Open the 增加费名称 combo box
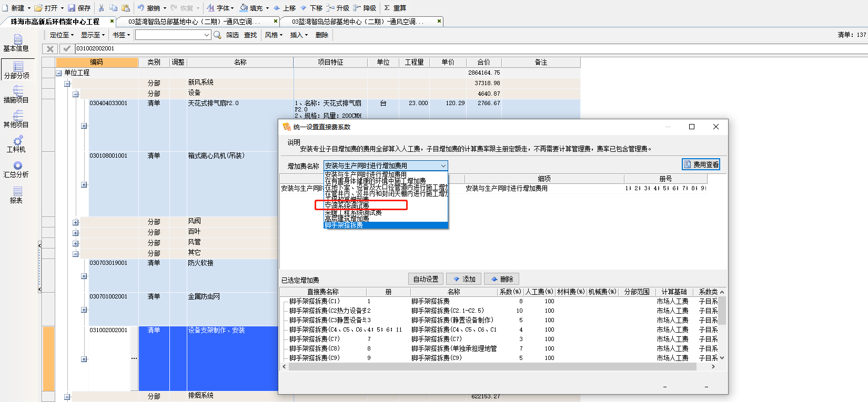 coord(386,166)
